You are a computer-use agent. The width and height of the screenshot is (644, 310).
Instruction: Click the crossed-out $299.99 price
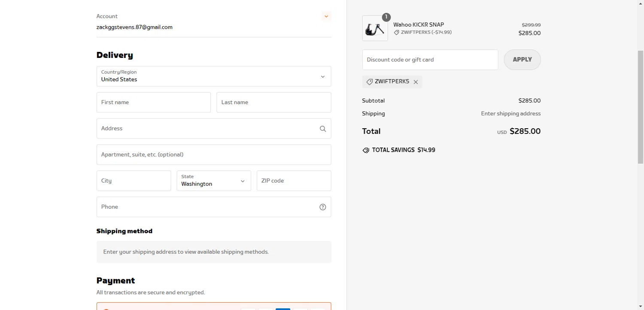[531, 25]
